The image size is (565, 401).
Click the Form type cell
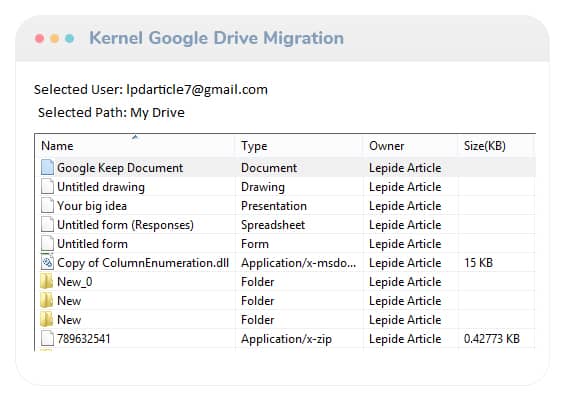click(255, 244)
